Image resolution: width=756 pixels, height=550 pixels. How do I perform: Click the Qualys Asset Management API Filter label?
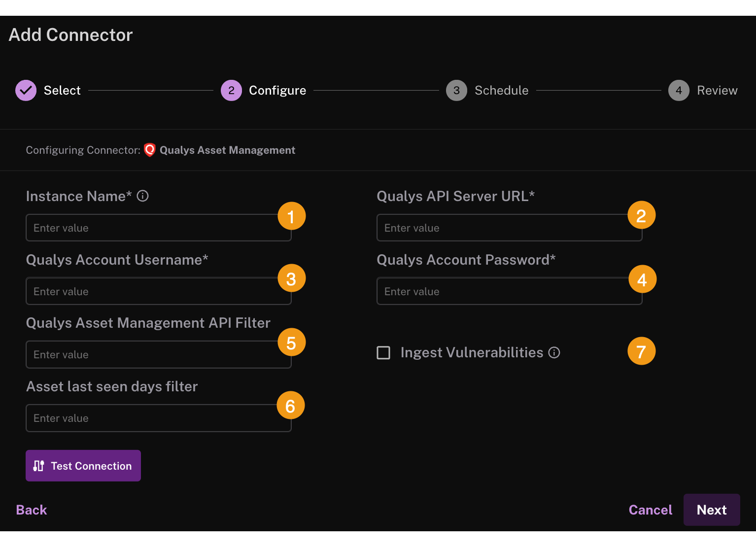point(148,323)
